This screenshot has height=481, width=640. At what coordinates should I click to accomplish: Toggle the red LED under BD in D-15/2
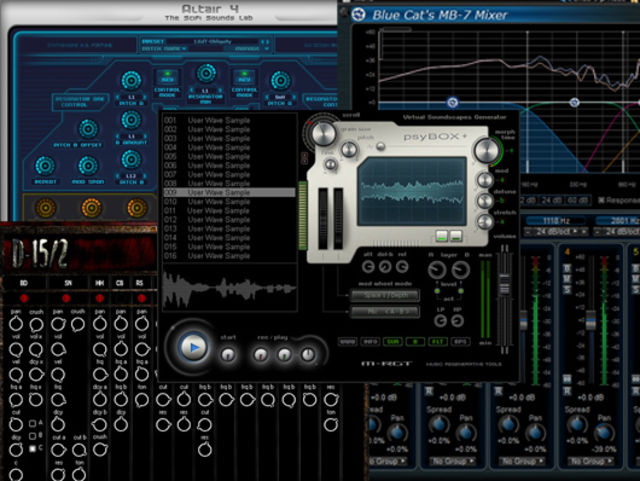(24, 298)
